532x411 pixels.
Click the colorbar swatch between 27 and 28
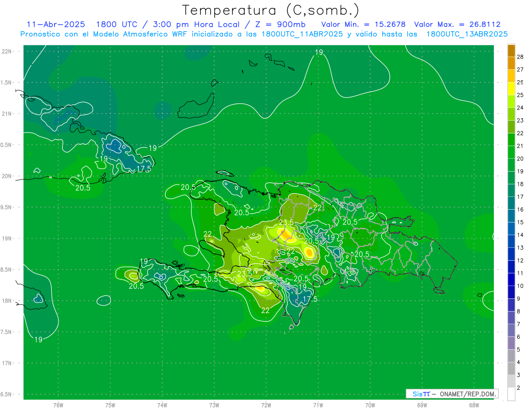(511, 63)
